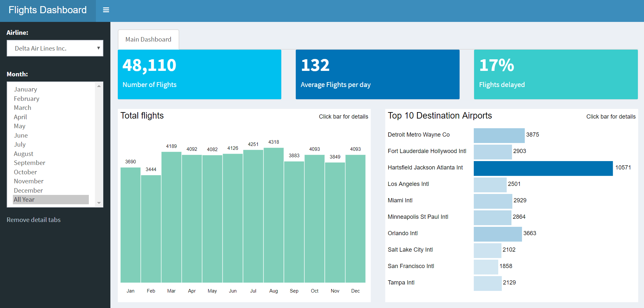Open the Airline dropdown arrow
Viewport: 644px width, 308px height.
(x=98, y=48)
